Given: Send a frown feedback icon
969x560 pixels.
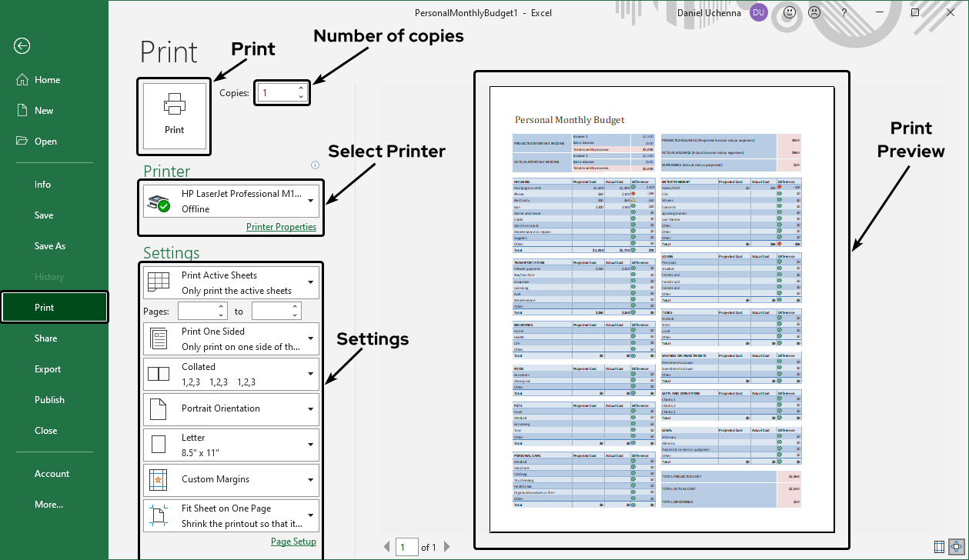Looking at the screenshot, I should (x=814, y=12).
